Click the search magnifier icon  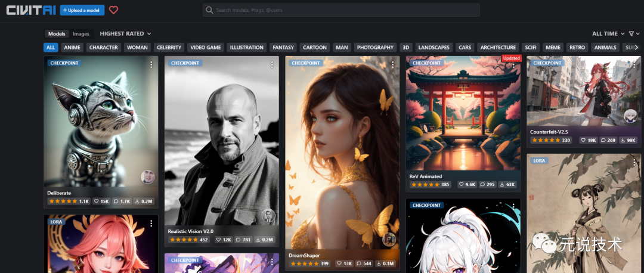coord(209,10)
